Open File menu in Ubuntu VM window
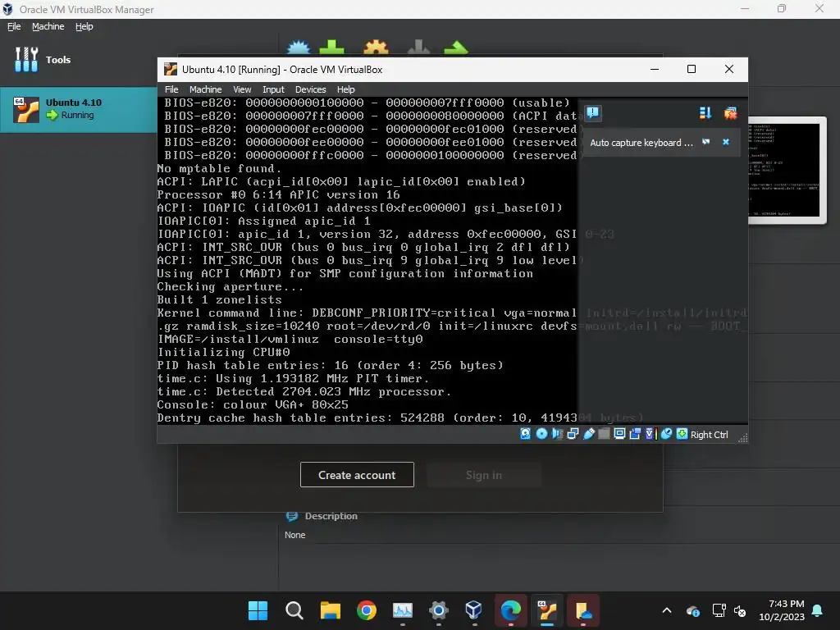840x630 pixels. (171, 89)
